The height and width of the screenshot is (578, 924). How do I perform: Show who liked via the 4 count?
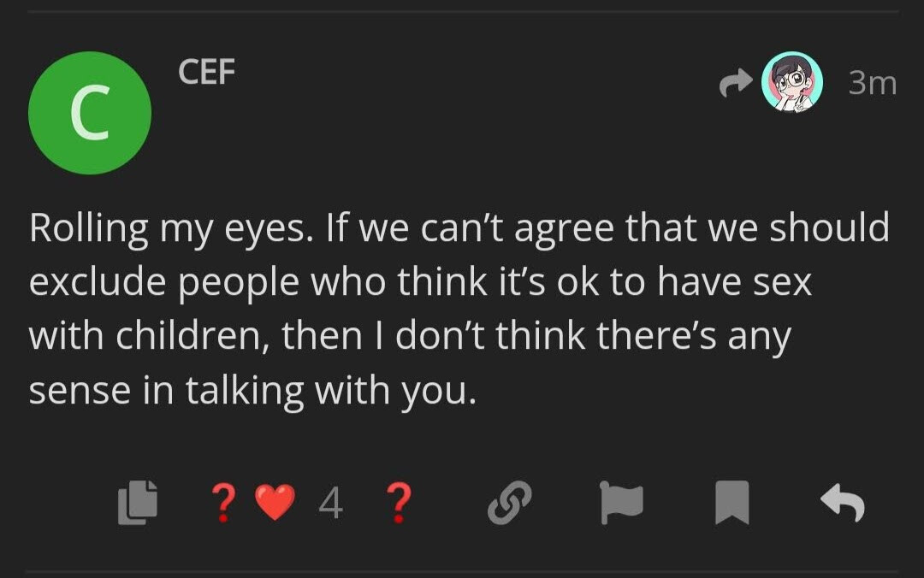[330, 503]
